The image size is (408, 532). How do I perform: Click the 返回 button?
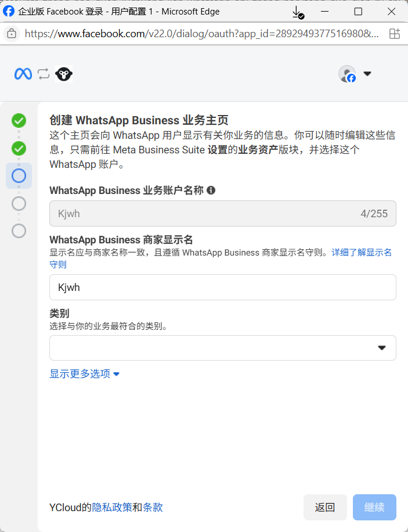tap(325, 507)
